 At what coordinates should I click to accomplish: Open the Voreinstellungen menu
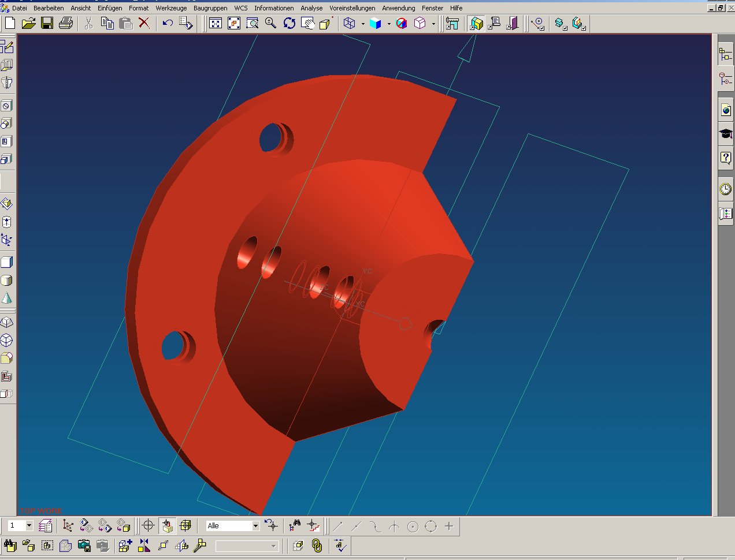(x=352, y=8)
